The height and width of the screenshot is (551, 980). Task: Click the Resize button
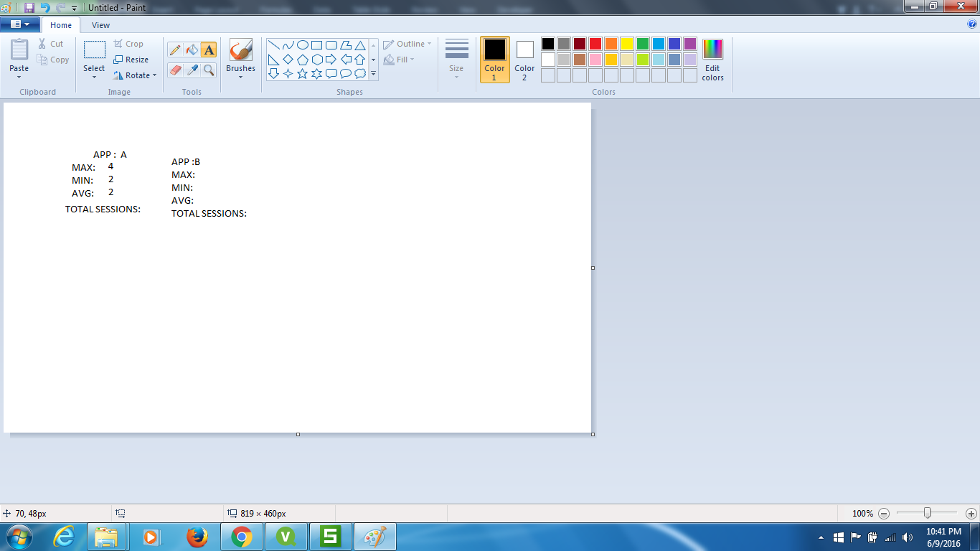131,60
